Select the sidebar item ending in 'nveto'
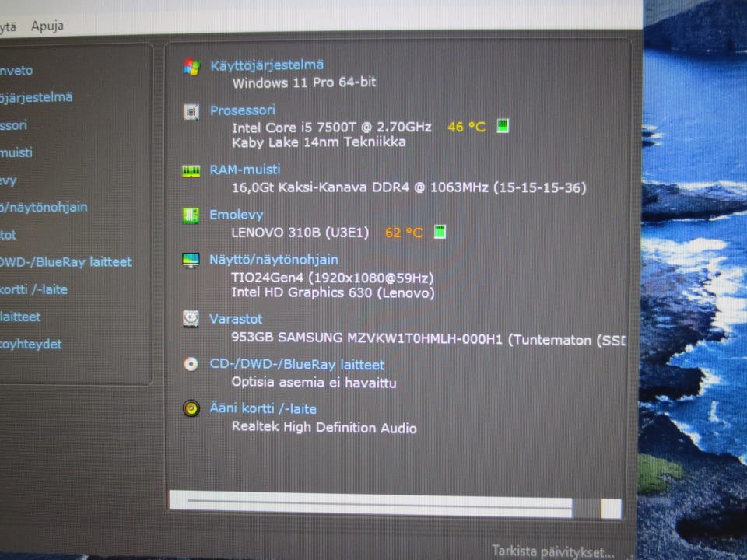This screenshot has width=747, height=560. click(16, 71)
